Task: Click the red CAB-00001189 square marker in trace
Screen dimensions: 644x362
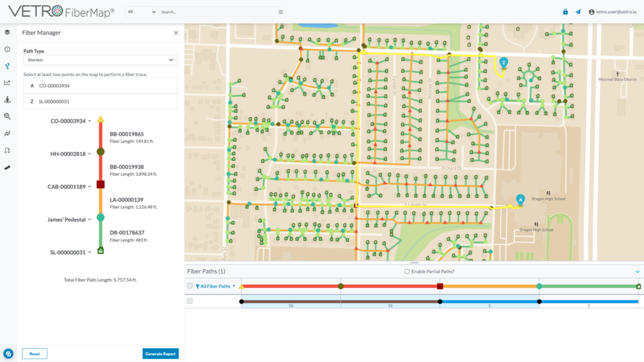Action: pos(100,185)
